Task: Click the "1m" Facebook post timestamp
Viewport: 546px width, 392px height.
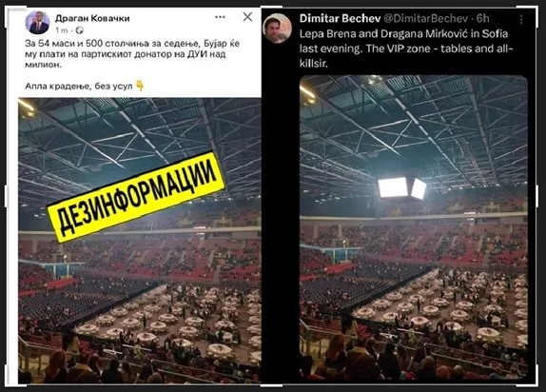Action: coord(62,30)
